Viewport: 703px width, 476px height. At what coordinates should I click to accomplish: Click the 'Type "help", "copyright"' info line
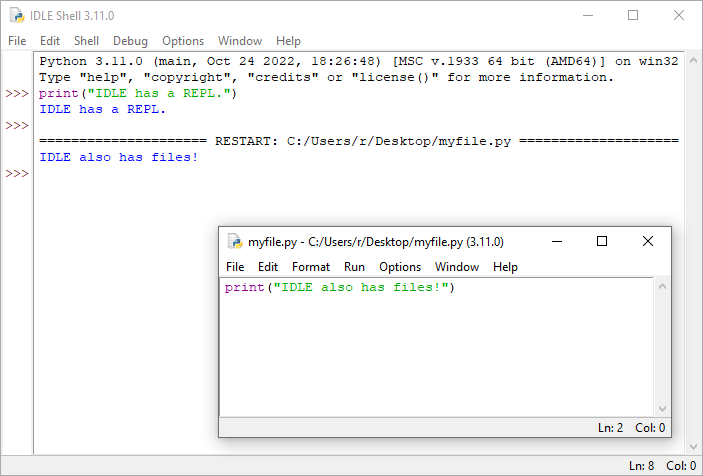coord(326,78)
